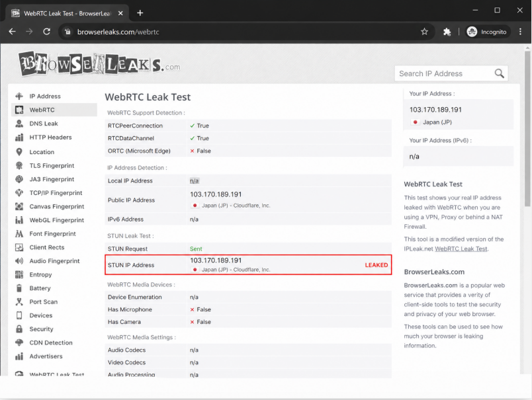
Task: Click the WebRTC Leak Test page heading
Action: [148, 97]
